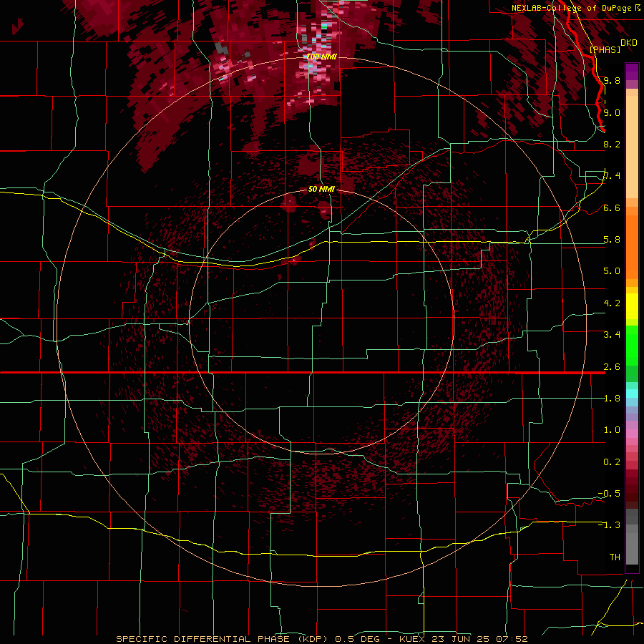The width and height of the screenshot is (644, 644).
Task: Click the 2.6 value on the color scale
Action: 612,366
